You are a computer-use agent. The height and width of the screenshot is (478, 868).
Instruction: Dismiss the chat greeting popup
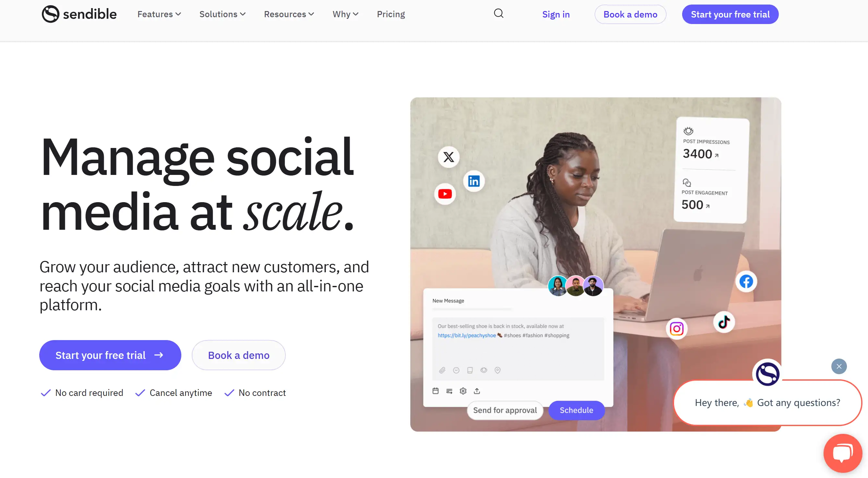839,366
